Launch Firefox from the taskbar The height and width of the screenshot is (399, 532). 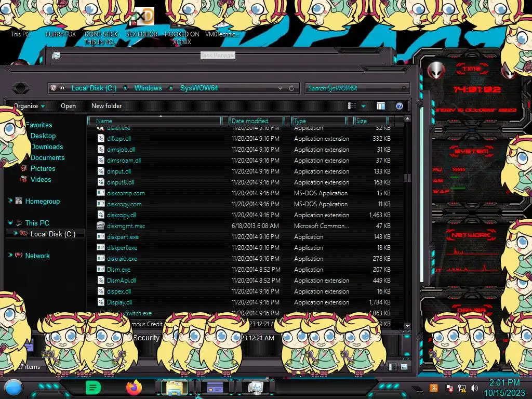(135, 388)
